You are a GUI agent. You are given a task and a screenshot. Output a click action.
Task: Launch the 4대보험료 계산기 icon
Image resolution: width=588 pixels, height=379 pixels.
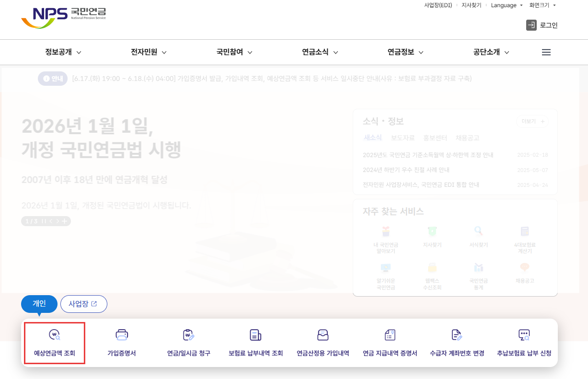[525, 237]
